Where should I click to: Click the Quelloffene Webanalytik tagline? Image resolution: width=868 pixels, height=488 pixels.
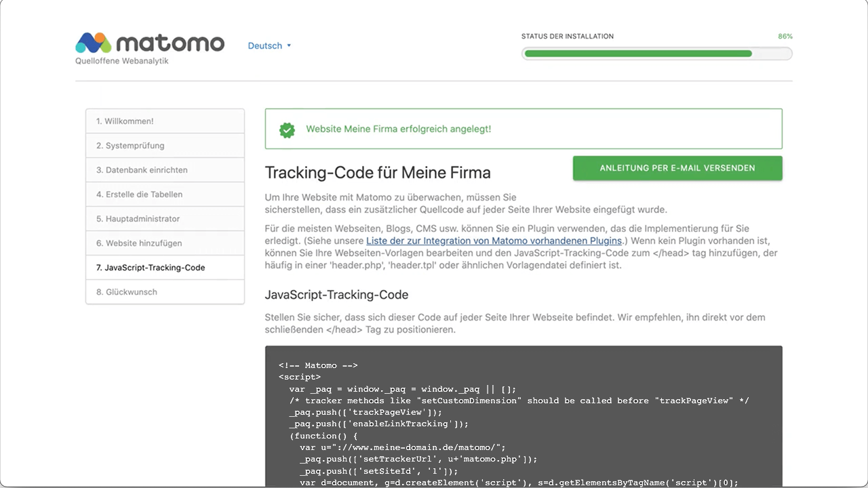point(122,61)
